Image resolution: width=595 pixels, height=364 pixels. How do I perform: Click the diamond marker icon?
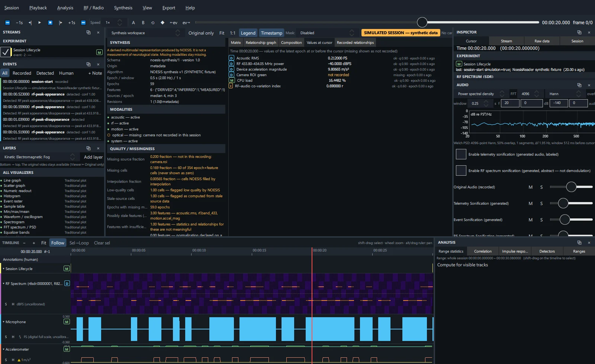163,23
